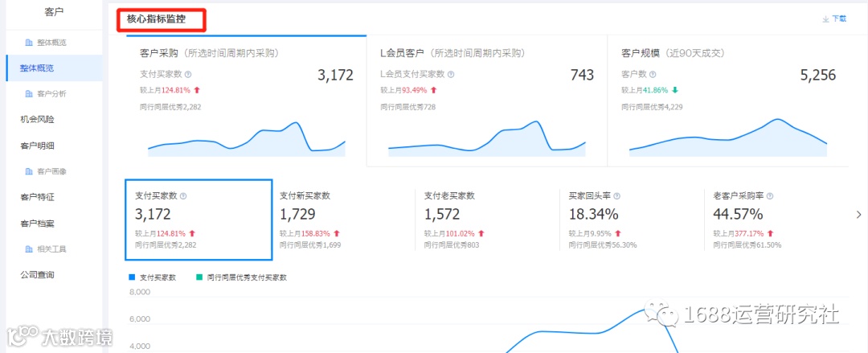Click 客户采购 sparkline chart
868x353 pixels.
click(x=247, y=138)
